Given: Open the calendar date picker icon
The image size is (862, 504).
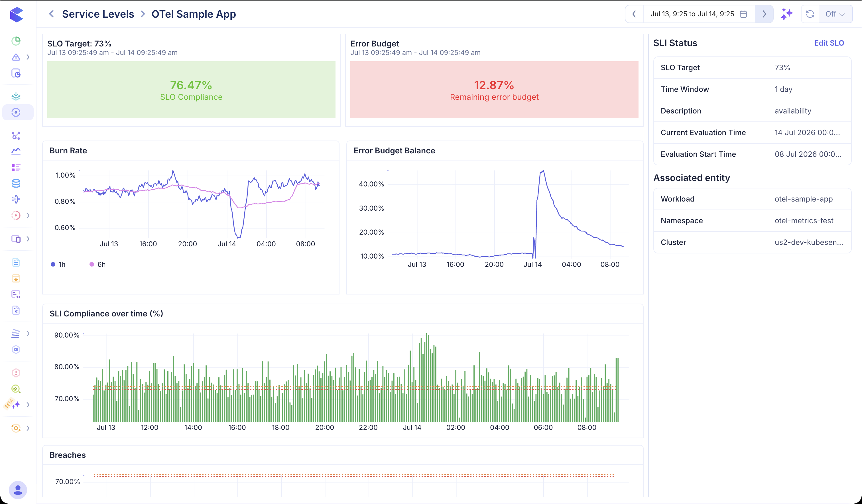Looking at the screenshot, I should (743, 14).
